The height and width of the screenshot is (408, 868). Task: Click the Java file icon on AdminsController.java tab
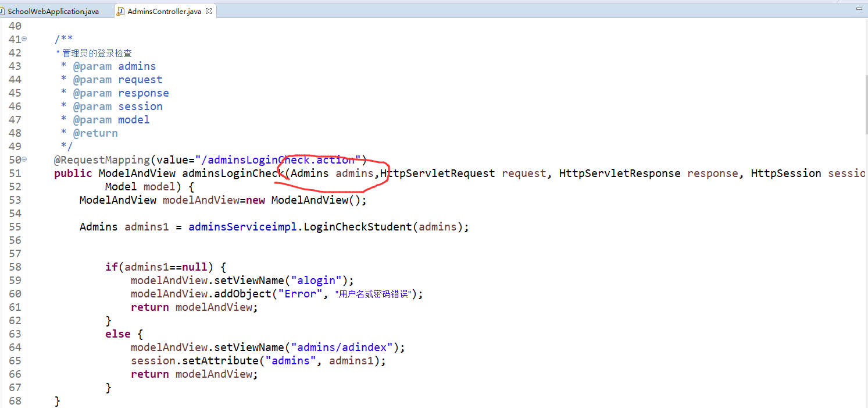(x=120, y=11)
